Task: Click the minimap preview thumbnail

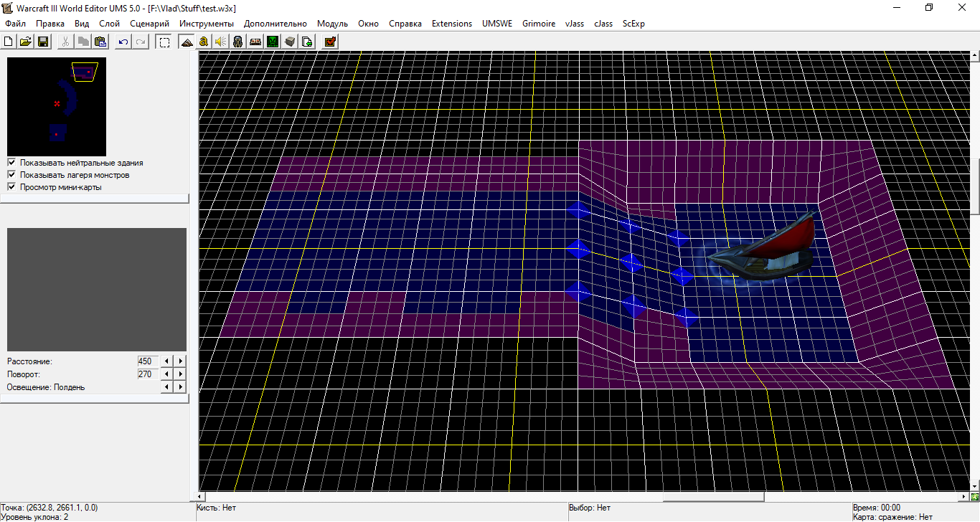Action: click(x=57, y=107)
